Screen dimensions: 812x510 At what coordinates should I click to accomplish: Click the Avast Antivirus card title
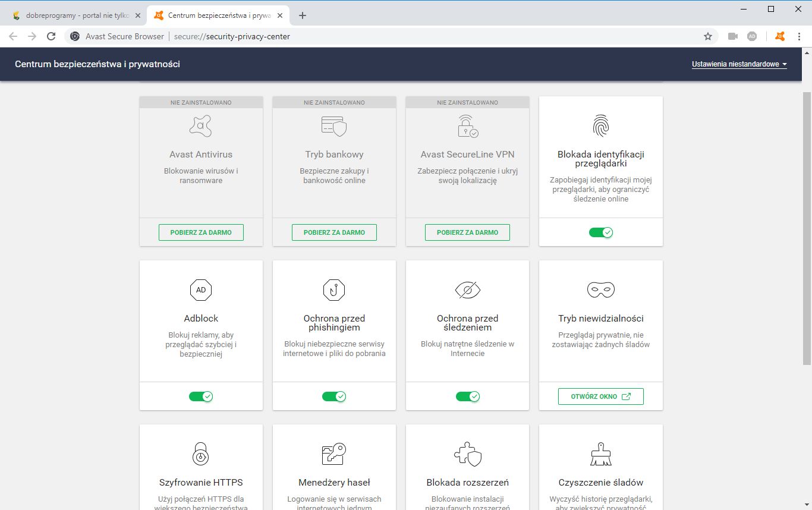[x=201, y=155]
